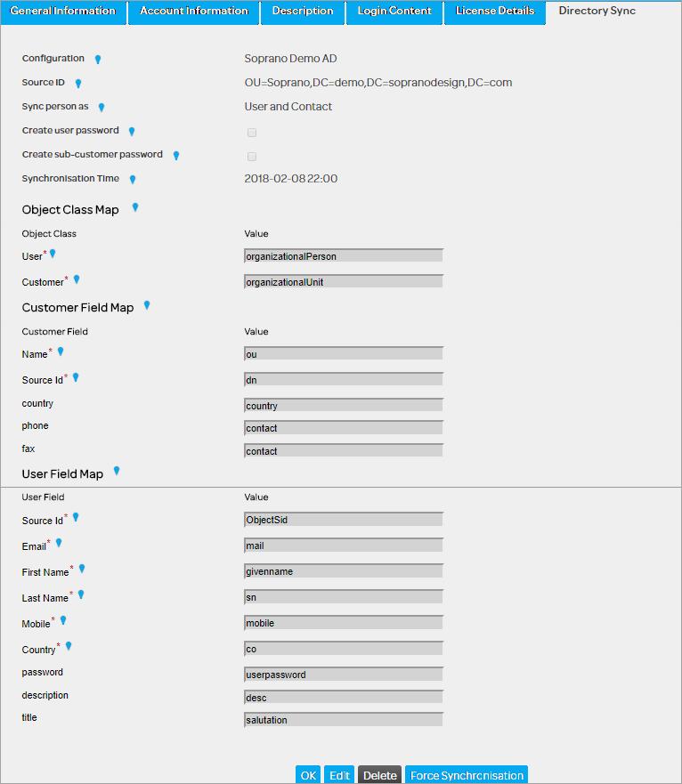Screen dimensions: 682x784
Task: Click the User object class value field
Action: [344, 256]
